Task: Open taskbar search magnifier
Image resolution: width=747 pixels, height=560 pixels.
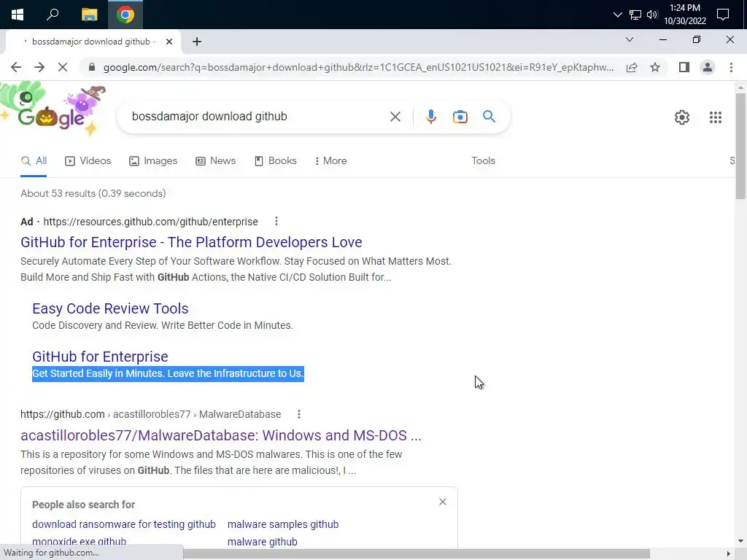Action: pyautogui.click(x=53, y=15)
